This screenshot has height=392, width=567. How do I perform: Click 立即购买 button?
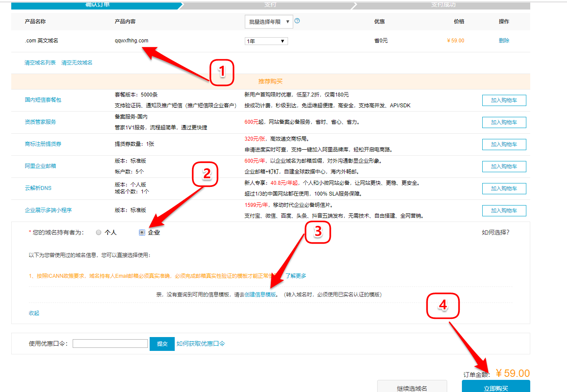click(496, 386)
